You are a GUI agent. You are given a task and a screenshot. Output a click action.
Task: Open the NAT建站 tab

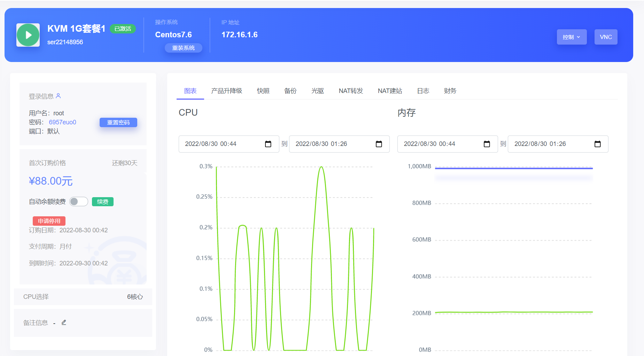[x=390, y=91]
